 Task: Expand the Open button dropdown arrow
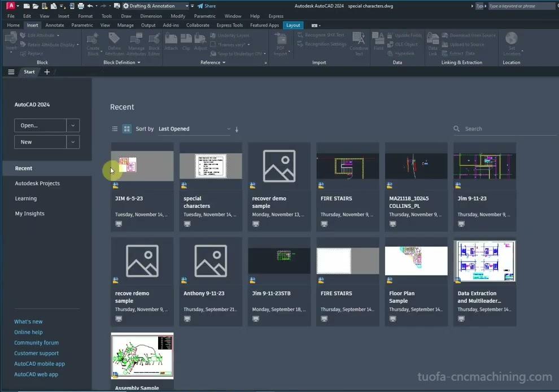click(73, 125)
